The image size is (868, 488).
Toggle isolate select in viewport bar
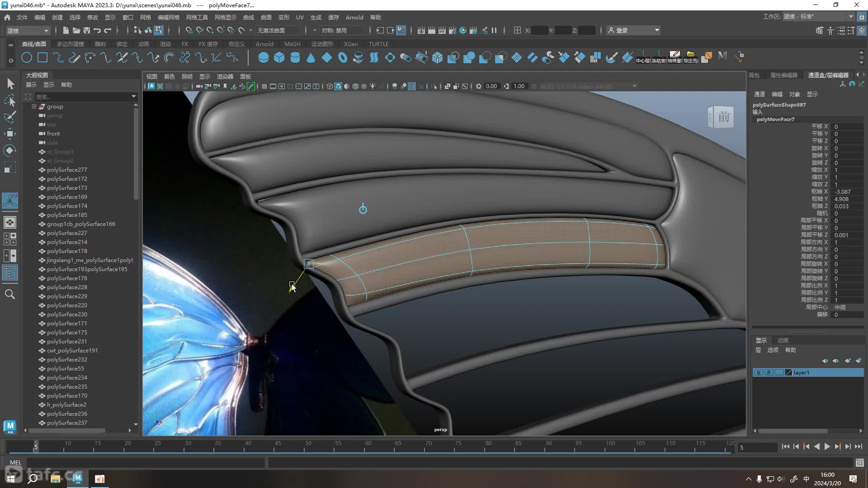click(434, 86)
